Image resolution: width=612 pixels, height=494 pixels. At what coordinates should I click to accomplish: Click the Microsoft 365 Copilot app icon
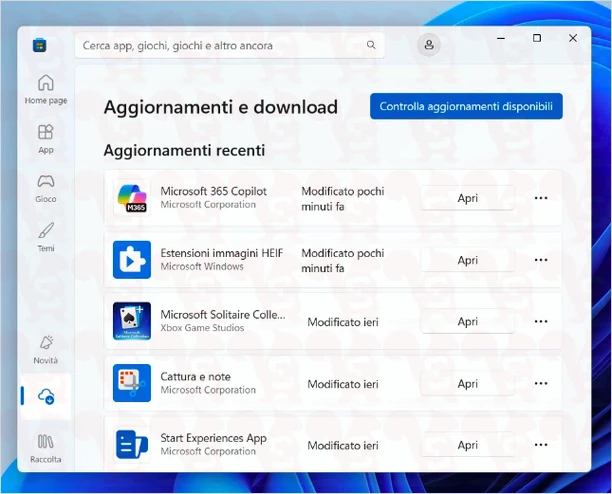pyautogui.click(x=132, y=198)
